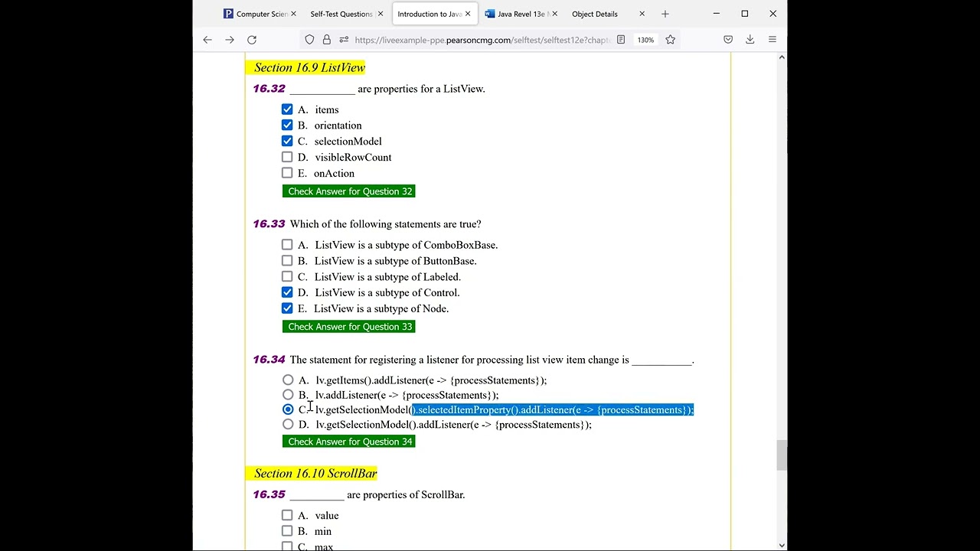Reset the 130% zoom level indicator
Screen dimensions: 980x551
click(x=645, y=40)
